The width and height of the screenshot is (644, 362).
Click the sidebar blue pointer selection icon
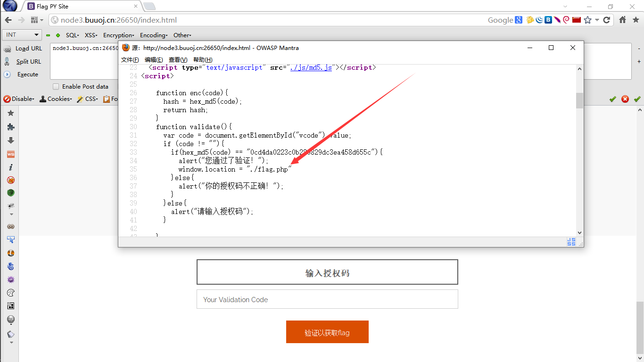11,239
